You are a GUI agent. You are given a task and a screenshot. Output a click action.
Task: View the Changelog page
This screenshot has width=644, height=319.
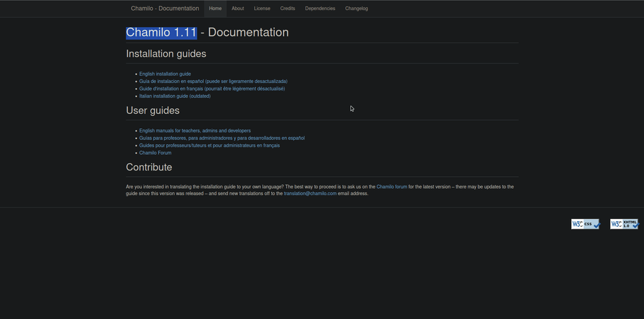(357, 9)
